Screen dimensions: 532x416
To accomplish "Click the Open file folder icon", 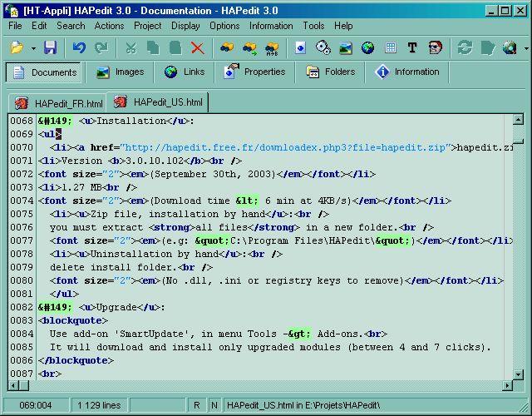I will 17,47.
